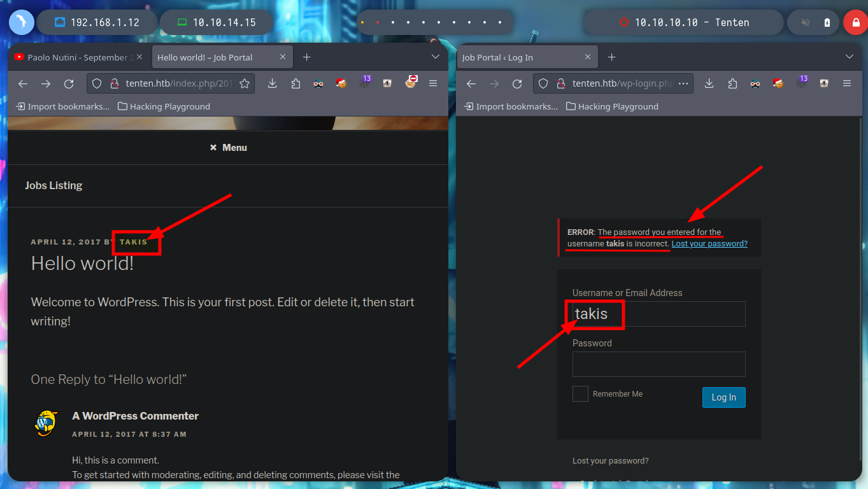Open WordPress extension with 13 badge, right window
This screenshot has height=489, width=868.
802,82
